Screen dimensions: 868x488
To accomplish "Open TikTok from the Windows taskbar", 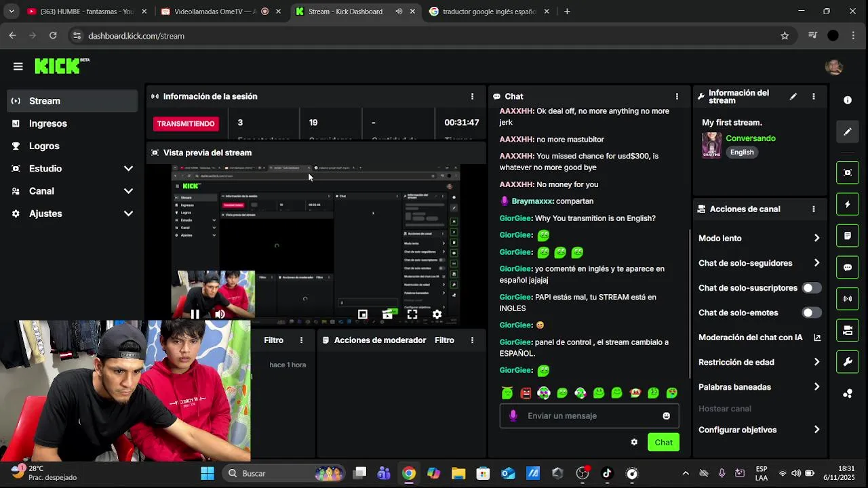I will pyautogui.click(x=607, y=473).
